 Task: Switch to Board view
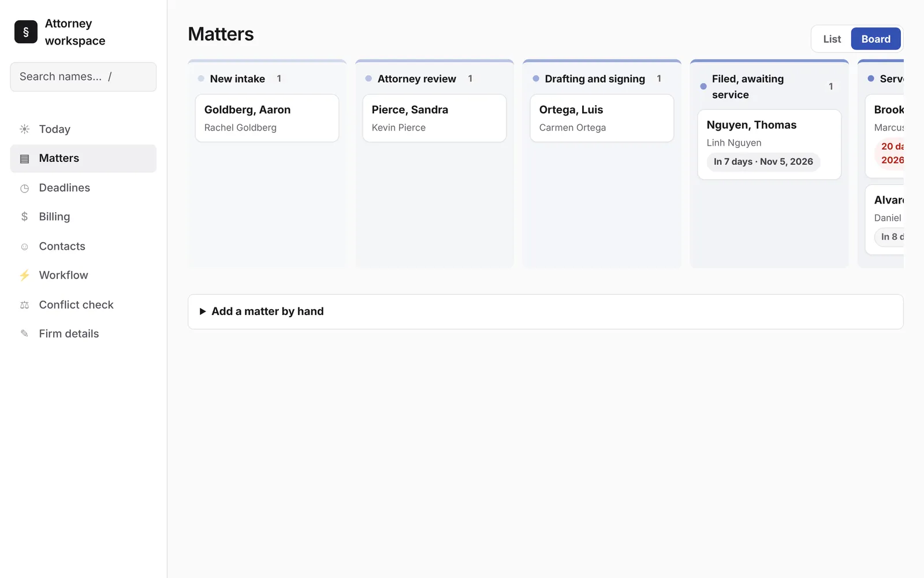click(875, 39)
